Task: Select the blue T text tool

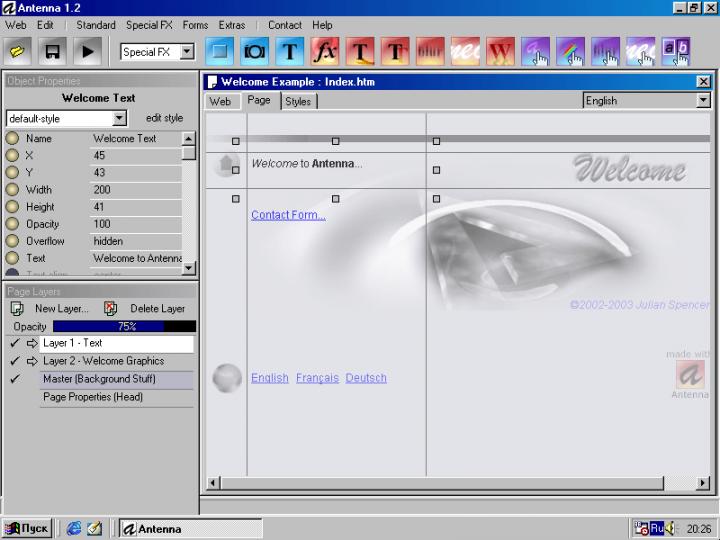Action: pos(290,51)
